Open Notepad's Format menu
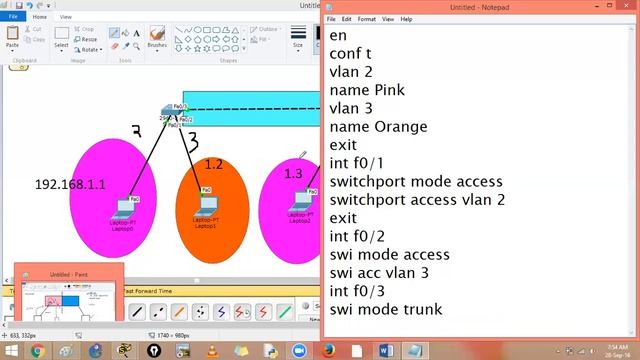Image resolution: width=640 pixels, height=360 pixels. [367, 19]
